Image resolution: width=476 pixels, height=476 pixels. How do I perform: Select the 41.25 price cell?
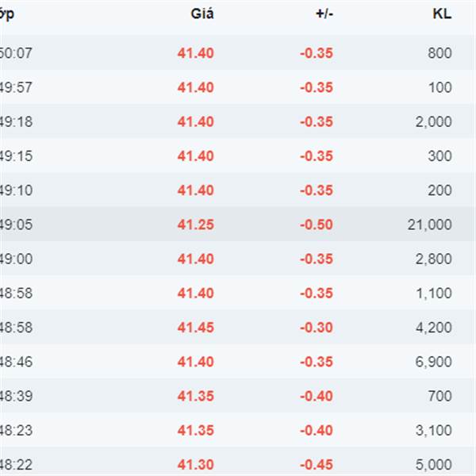[195, 225]
